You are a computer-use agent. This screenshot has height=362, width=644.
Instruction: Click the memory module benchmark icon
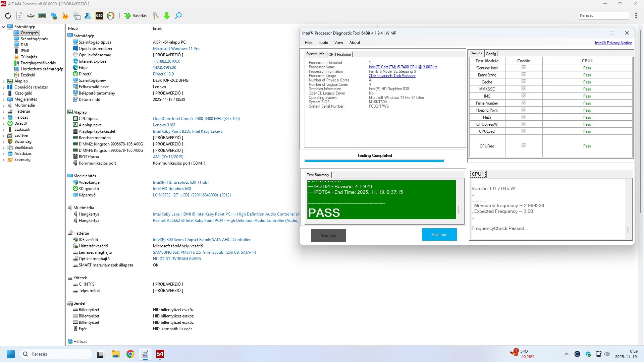tap(42, 16)
